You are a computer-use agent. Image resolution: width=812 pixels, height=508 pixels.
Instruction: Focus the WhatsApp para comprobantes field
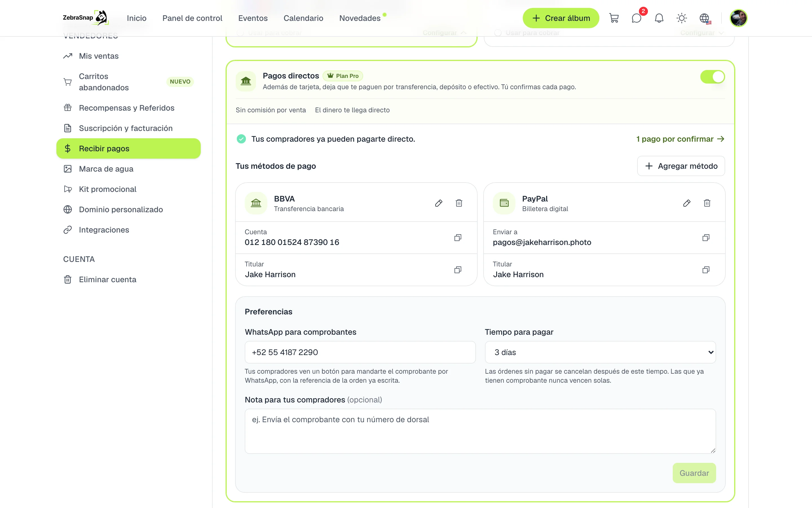coord(360,352)
